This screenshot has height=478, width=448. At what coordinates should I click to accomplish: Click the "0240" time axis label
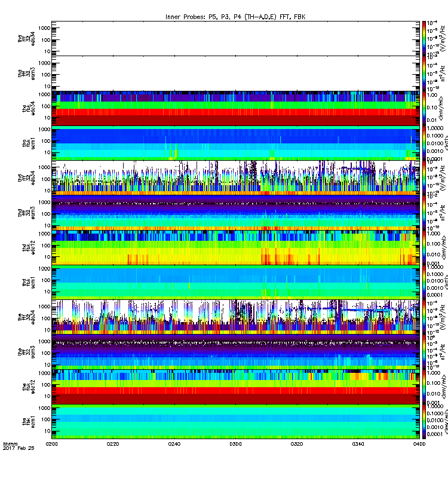click(174, 444)
